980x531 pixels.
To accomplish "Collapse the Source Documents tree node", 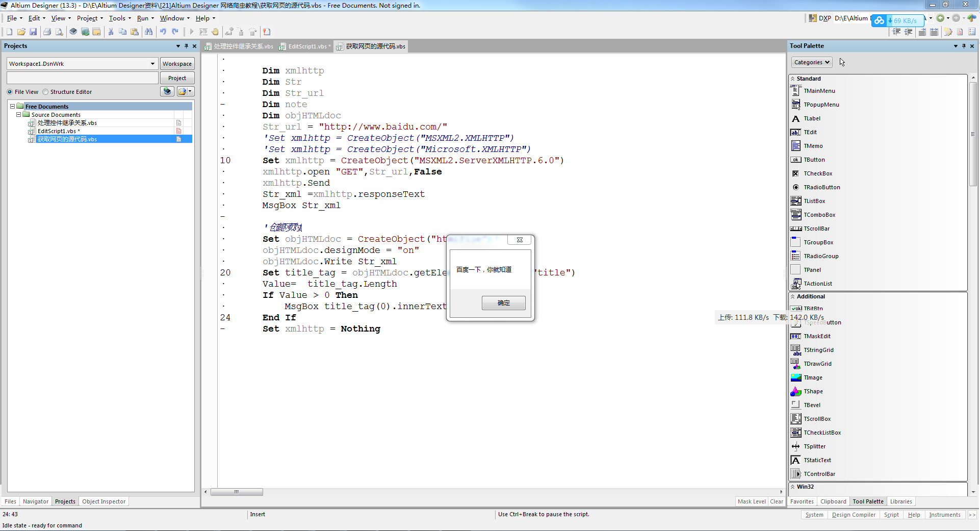I will (19, 114).
